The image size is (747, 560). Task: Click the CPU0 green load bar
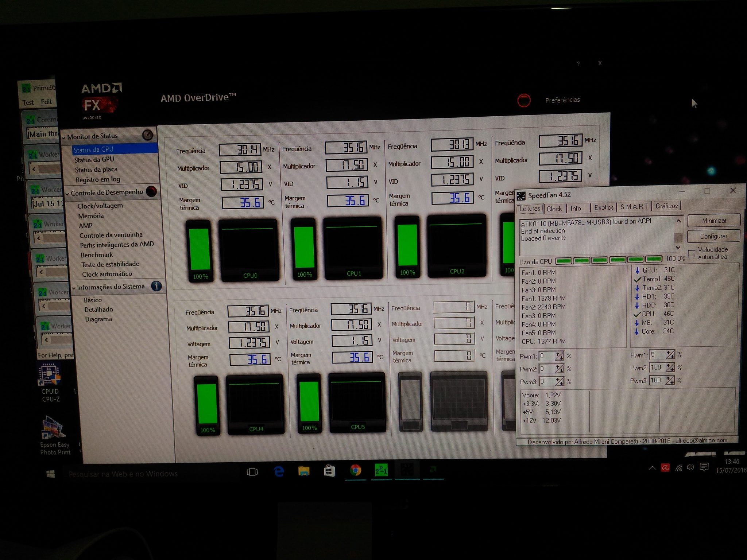point(199,249)
